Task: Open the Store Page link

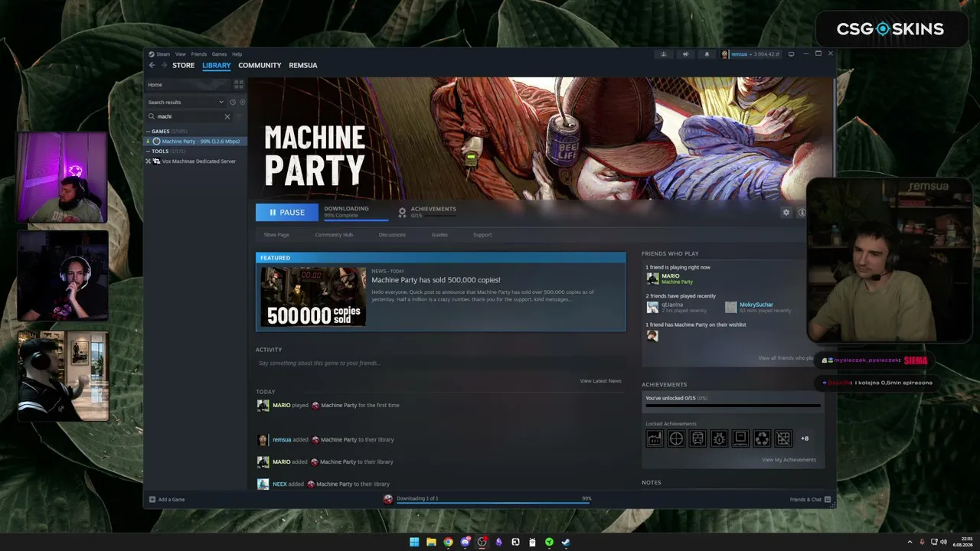Action: 276,235
